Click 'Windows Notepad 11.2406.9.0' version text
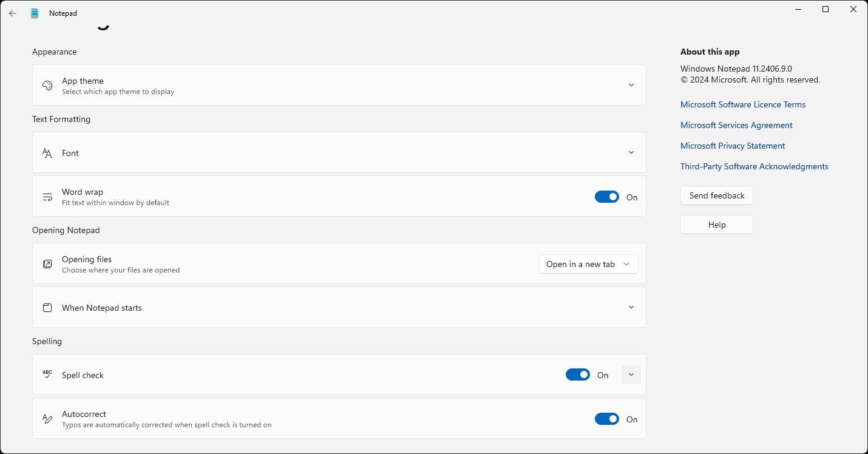 [736, 69]
